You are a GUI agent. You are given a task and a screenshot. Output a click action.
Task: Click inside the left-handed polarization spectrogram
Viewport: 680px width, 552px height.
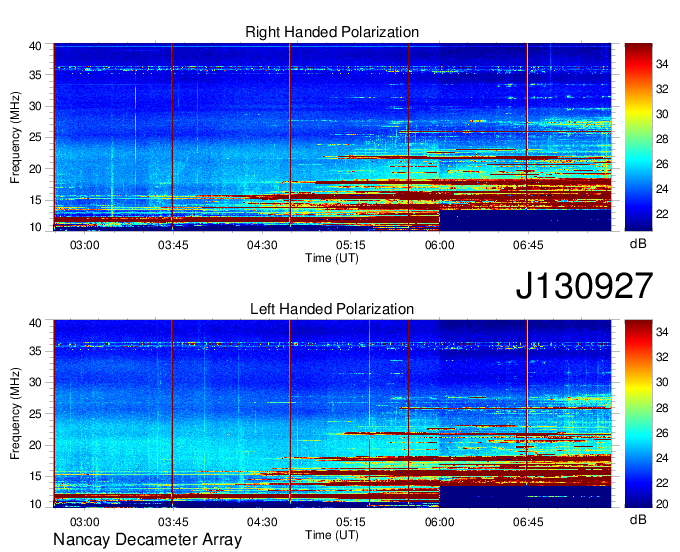pyautogui.click(x=332, y=414)
